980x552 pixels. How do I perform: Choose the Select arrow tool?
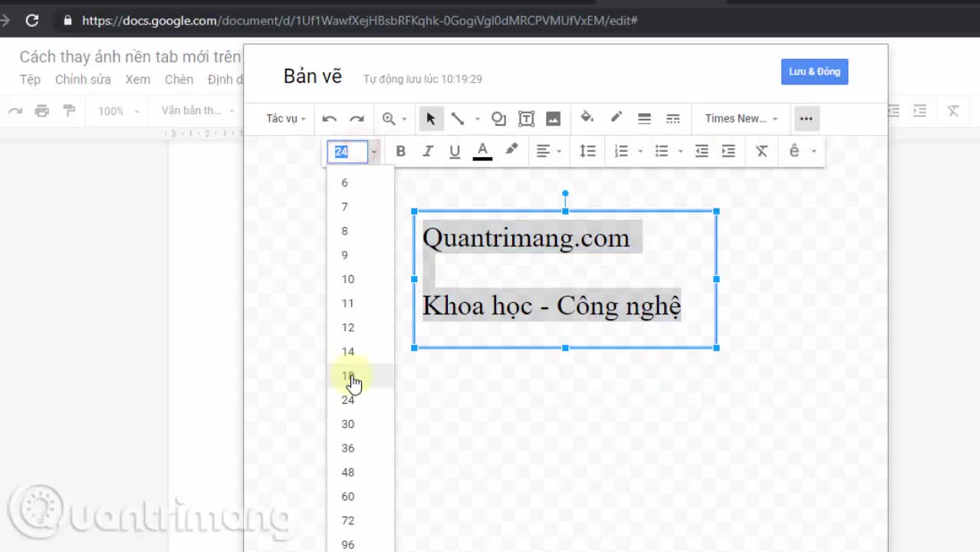[x=431, y=119]
